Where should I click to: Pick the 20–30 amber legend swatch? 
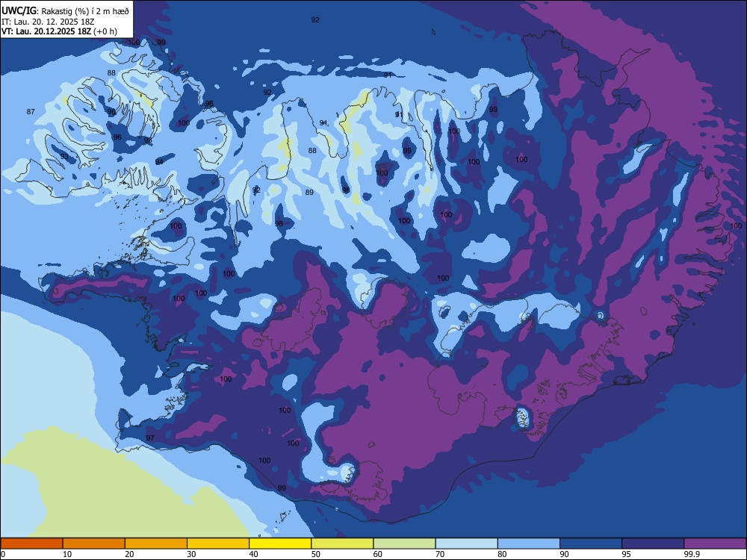[156, 544]
